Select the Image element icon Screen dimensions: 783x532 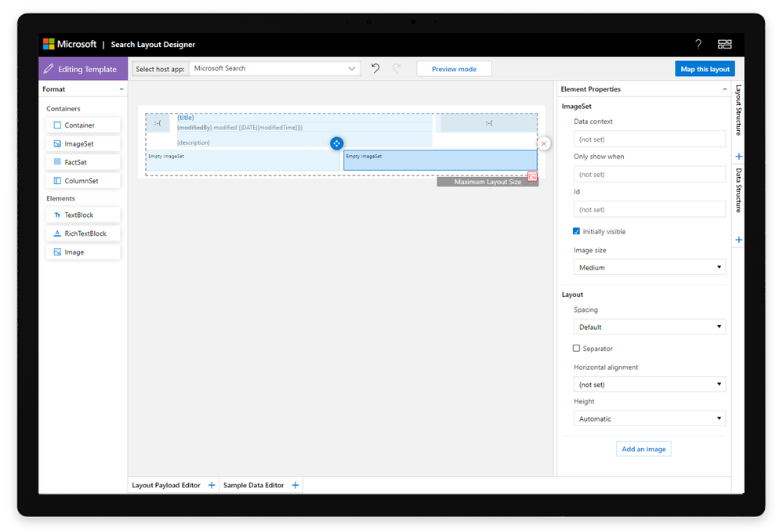click(57, 252)
